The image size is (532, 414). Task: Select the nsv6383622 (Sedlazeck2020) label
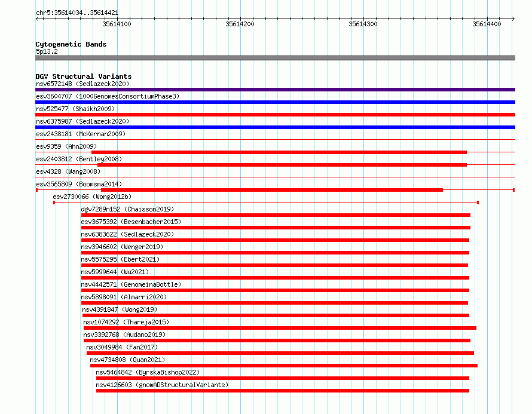point(127,234)
